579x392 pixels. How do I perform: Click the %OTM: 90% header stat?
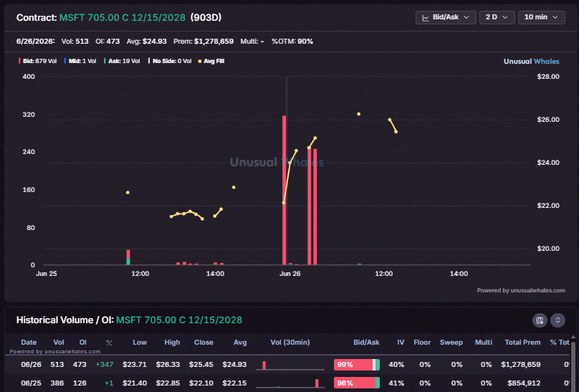tap(292, 42)
